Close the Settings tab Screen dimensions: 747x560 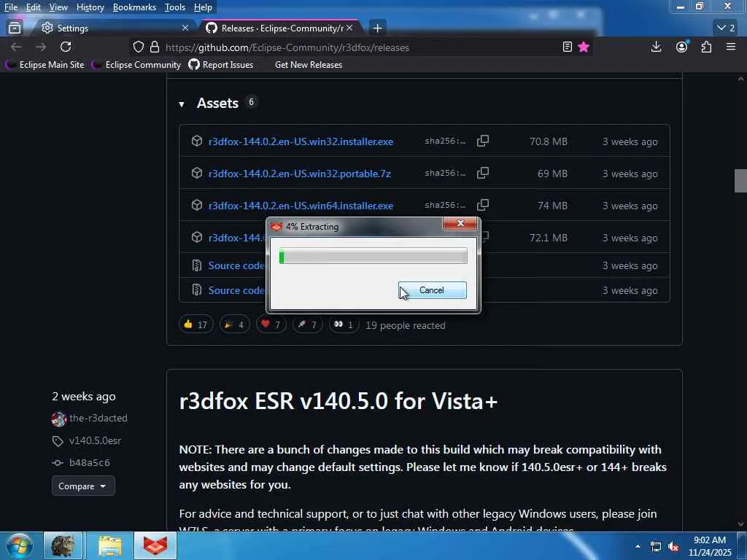click(x=185, y=28)
